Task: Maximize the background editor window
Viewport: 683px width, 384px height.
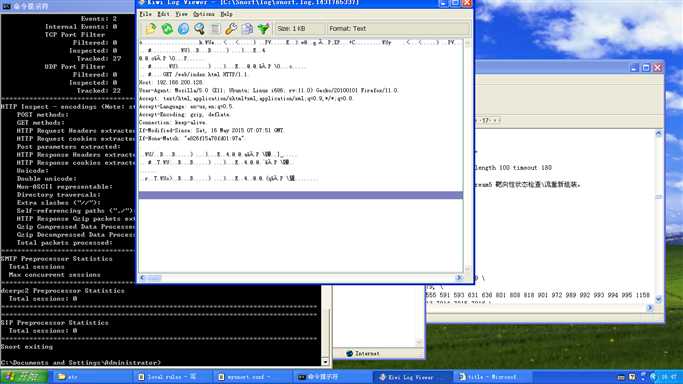Action: 646,67
